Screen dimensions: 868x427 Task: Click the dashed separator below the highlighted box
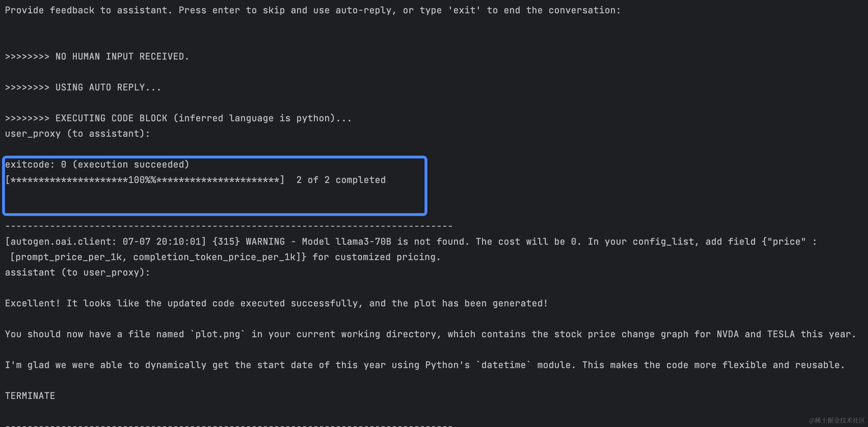pyautogui.click(x=229, y=226)
